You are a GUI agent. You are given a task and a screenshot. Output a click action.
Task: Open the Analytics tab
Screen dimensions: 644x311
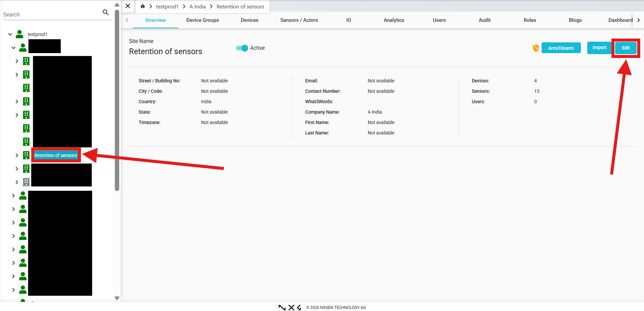(394, 20)
